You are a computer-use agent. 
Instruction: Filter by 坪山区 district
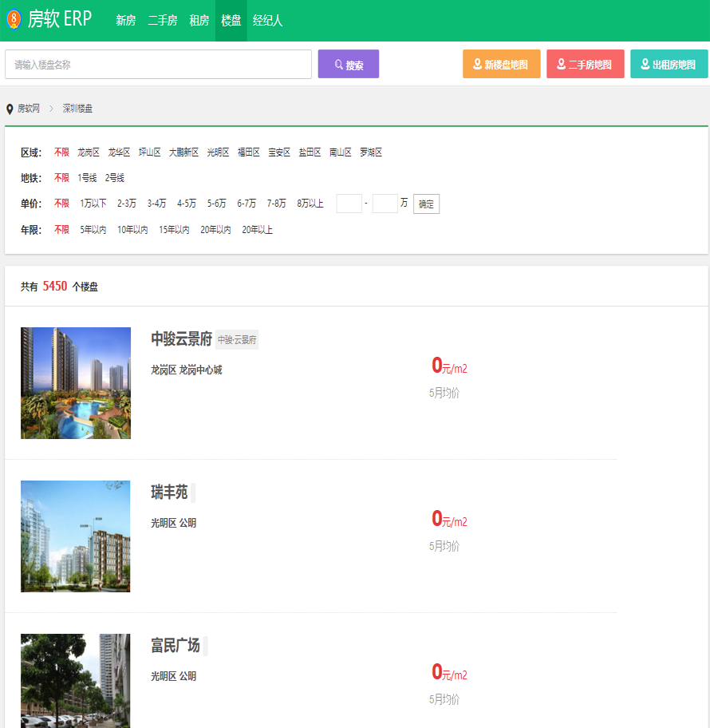tap(149, 152)
